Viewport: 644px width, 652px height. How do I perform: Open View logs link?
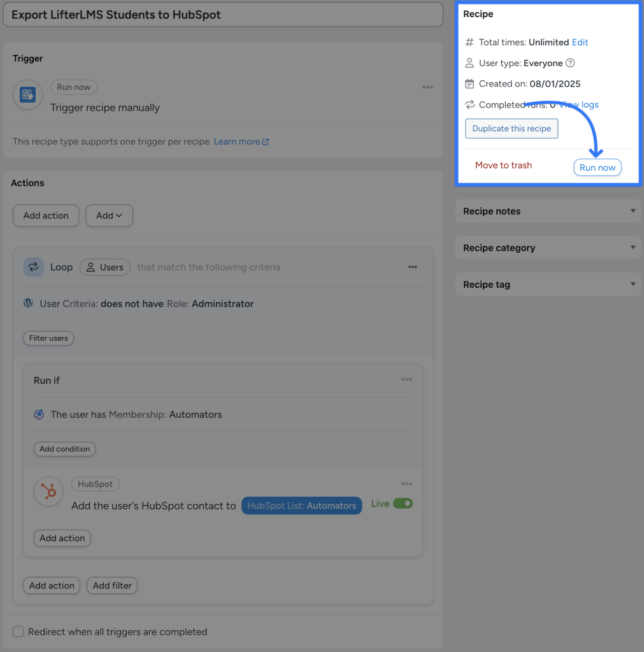click(x=580, y=104)
